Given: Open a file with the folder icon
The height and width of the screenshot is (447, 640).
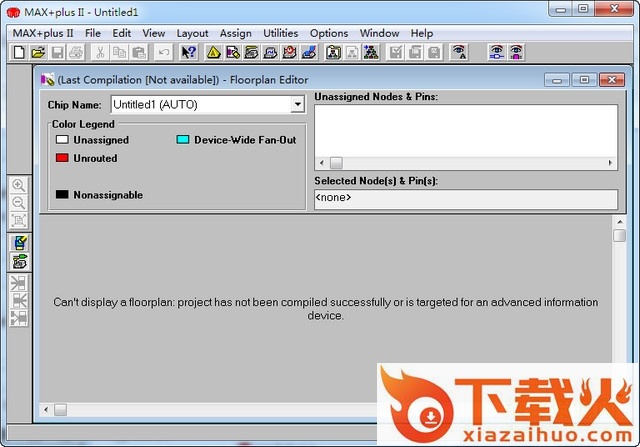Looking at the screenshot, I should pyautogui.click(x=38, y=52).
